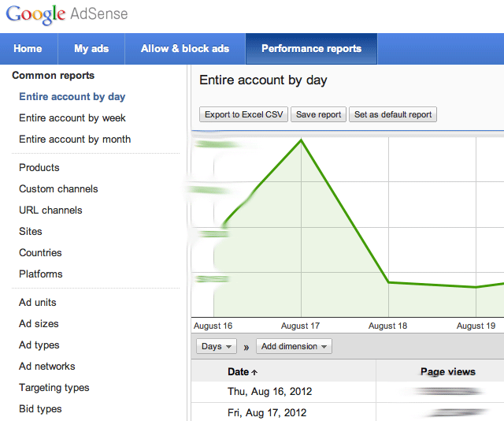Open the Sites report
This screenshot has height=421, width=504.
click(x=31, y=231)
